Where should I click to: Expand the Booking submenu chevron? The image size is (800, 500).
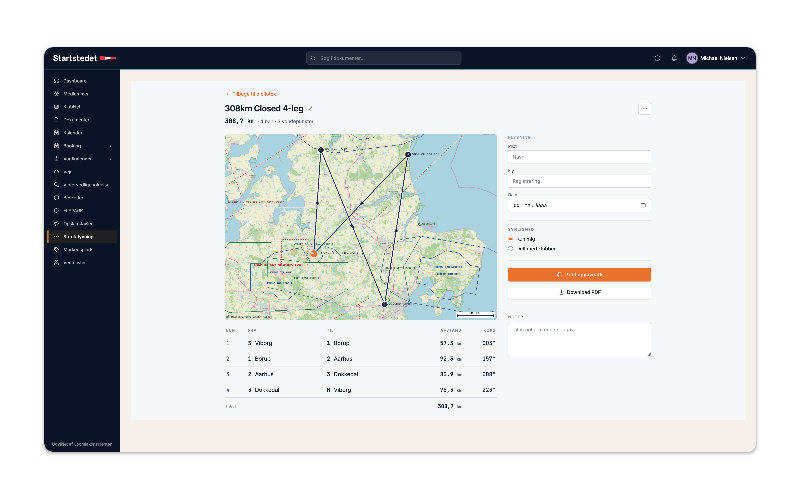(x=110, y=146)
